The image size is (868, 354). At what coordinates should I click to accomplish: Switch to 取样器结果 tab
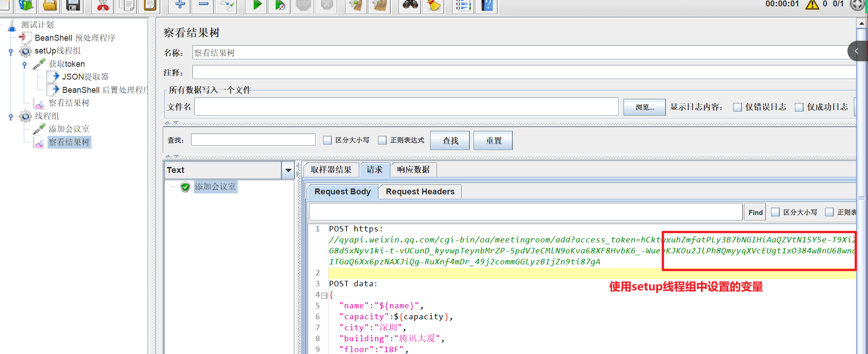pos(331,170)
